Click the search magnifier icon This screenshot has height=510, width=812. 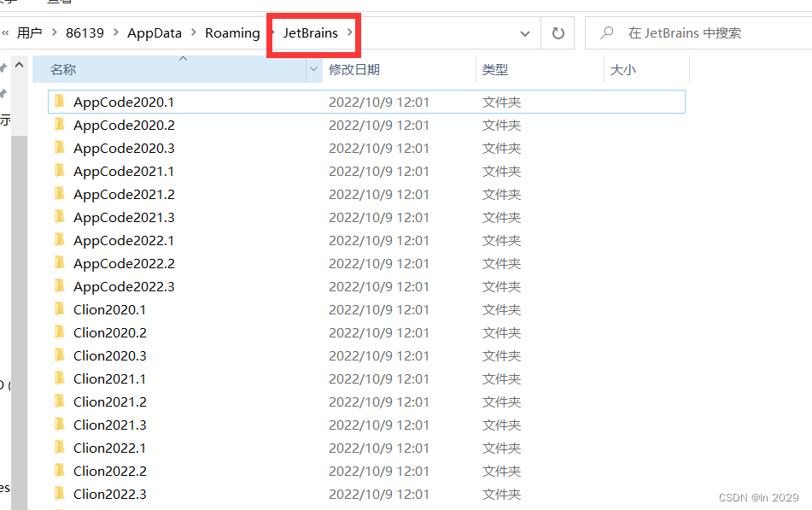[x=606, y=33]
